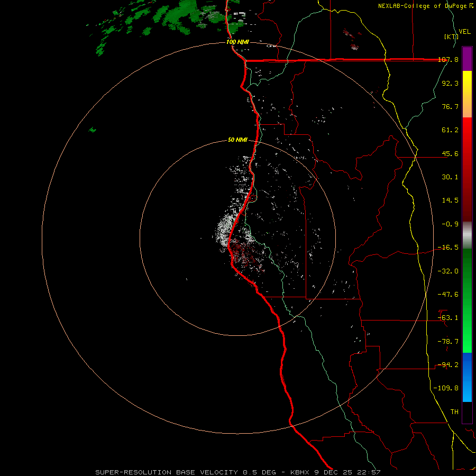This screenshot has height=476, width=476.
Task: Select the 76.7 scale value
Action: point(450,106)
